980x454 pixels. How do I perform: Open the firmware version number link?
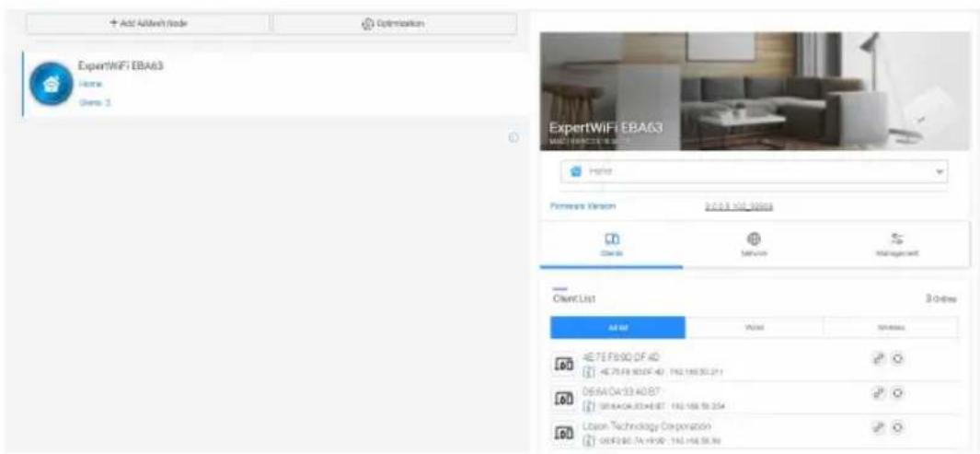(x=739, y=206)
